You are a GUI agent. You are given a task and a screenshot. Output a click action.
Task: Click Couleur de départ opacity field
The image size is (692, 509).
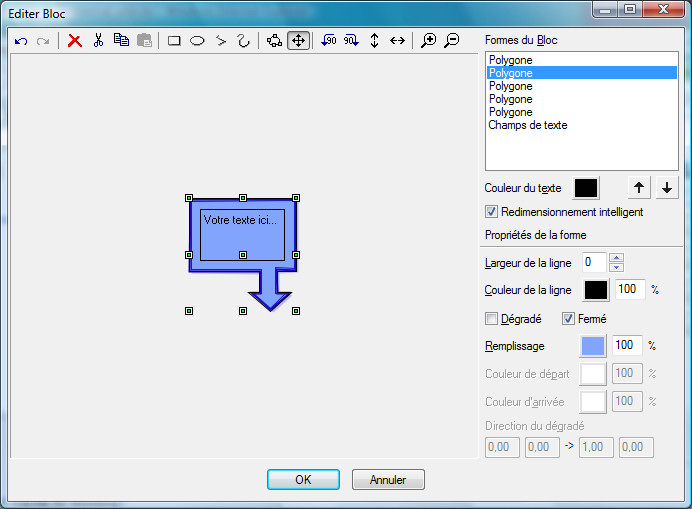pos(627,373)
